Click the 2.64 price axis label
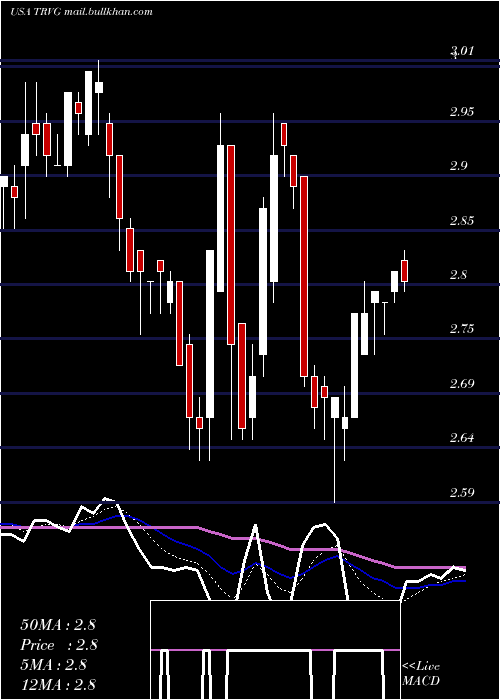 click(x=462, y=438)
